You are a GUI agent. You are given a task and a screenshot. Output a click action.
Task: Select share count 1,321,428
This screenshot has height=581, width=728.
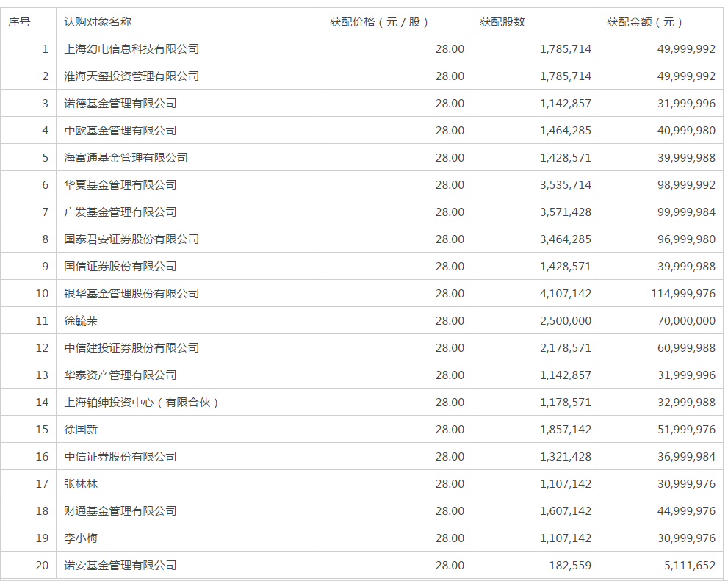point(566,457)
